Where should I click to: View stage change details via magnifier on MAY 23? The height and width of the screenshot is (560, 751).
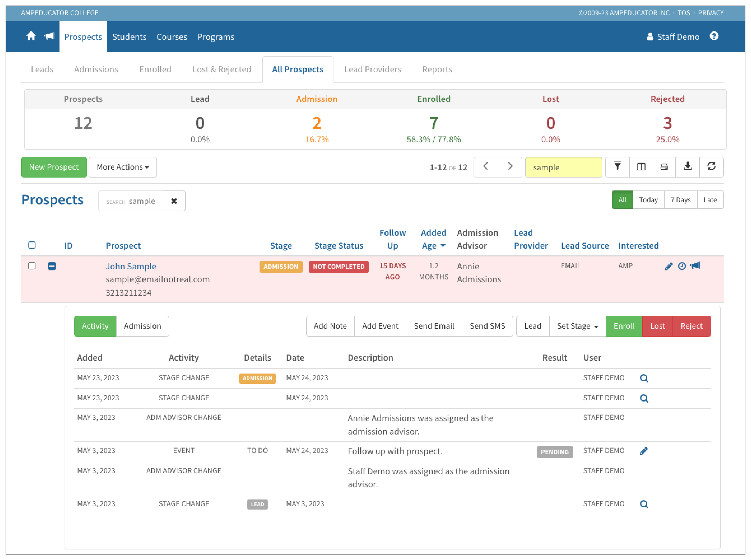click(x=644, y=378)
